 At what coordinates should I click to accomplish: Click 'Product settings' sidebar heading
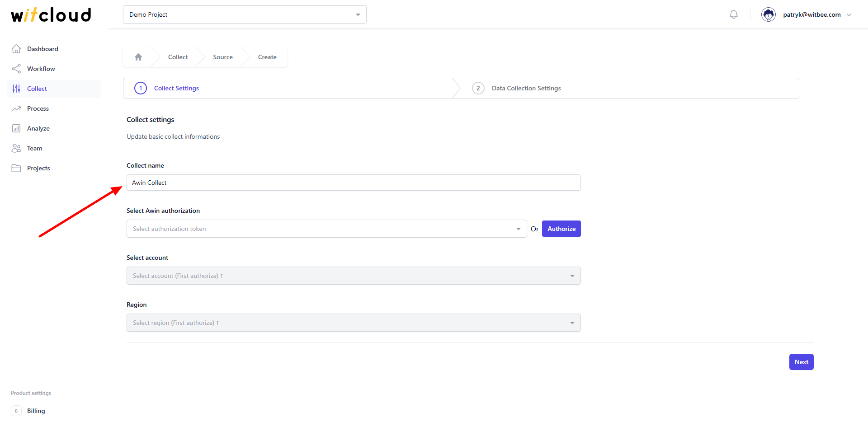(31, 393)
